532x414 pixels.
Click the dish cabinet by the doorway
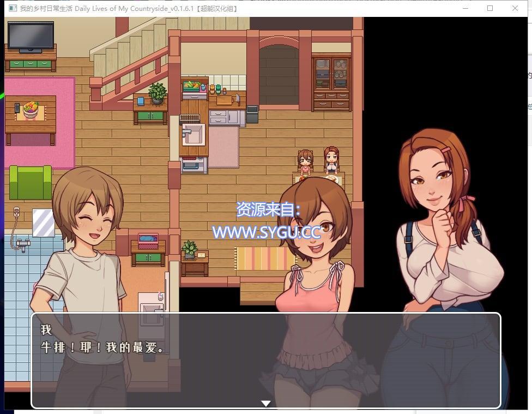pos(331,83)
